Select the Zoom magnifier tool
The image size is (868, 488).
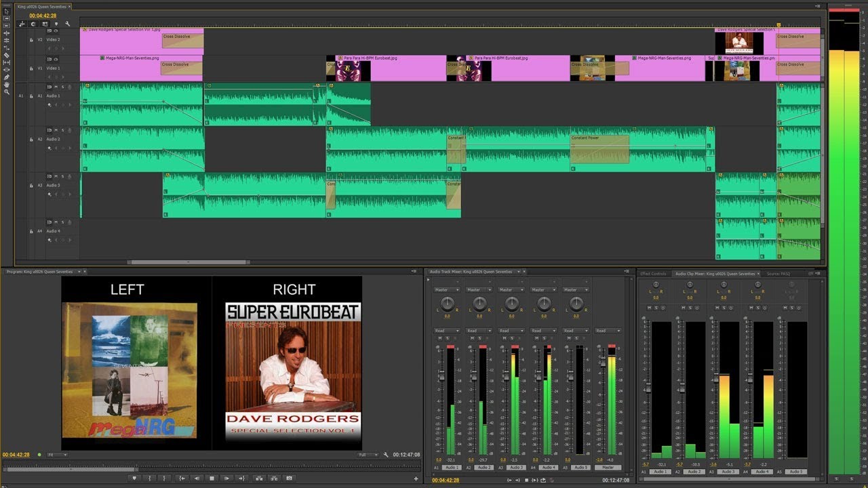7,91
